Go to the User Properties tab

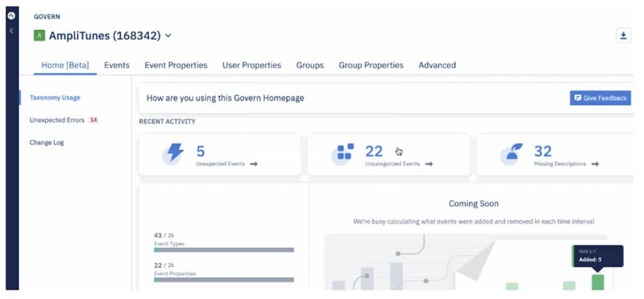click(x=252, y=65)
